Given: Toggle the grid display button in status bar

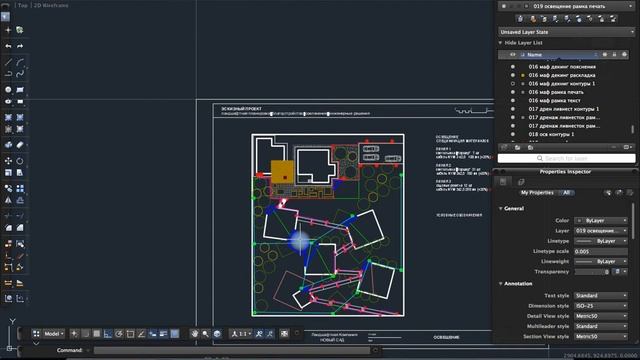Looking at the screenshot, I should 96,333.
